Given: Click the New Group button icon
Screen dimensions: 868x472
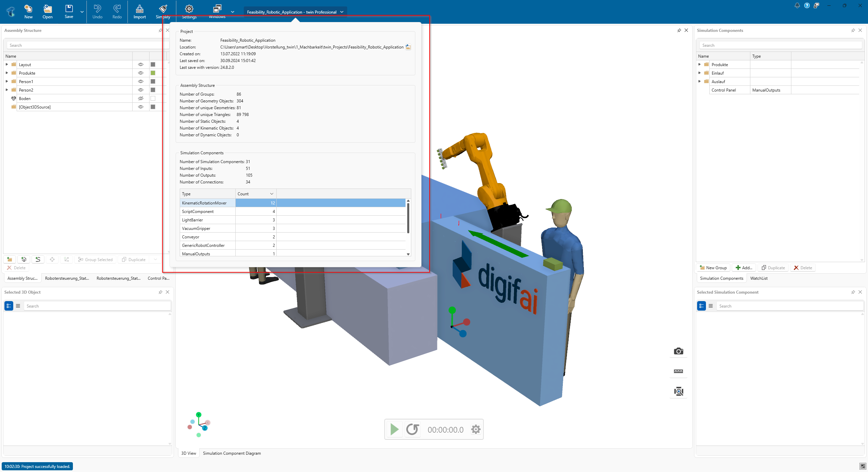Looking at the screenshot, I should tap(702, 268).
